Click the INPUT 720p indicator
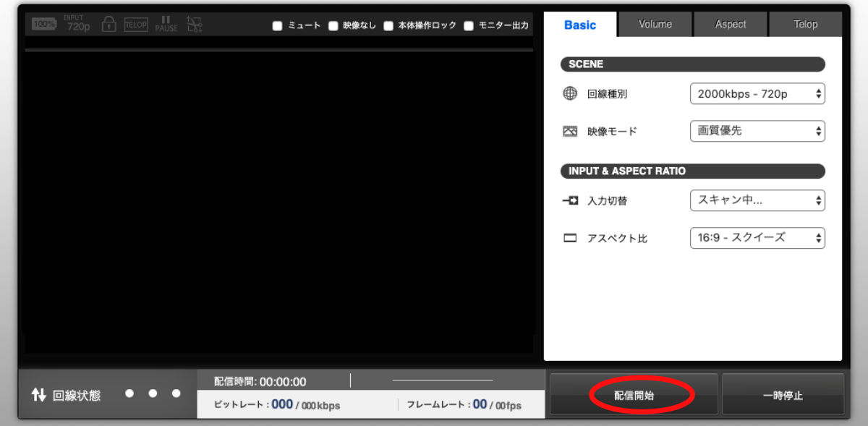The image size is (868, 426). click(x=75, y=24)
